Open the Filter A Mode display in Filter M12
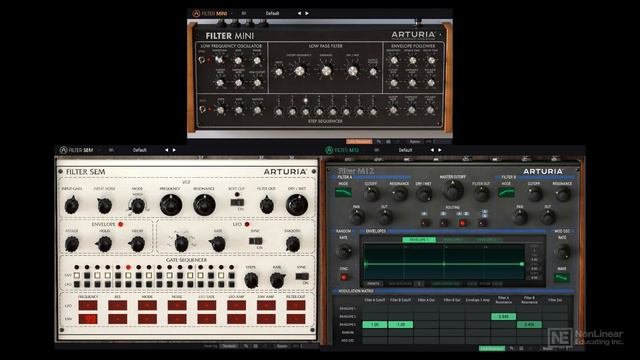Viewport: 640px width, 360px height. (344, 192)
